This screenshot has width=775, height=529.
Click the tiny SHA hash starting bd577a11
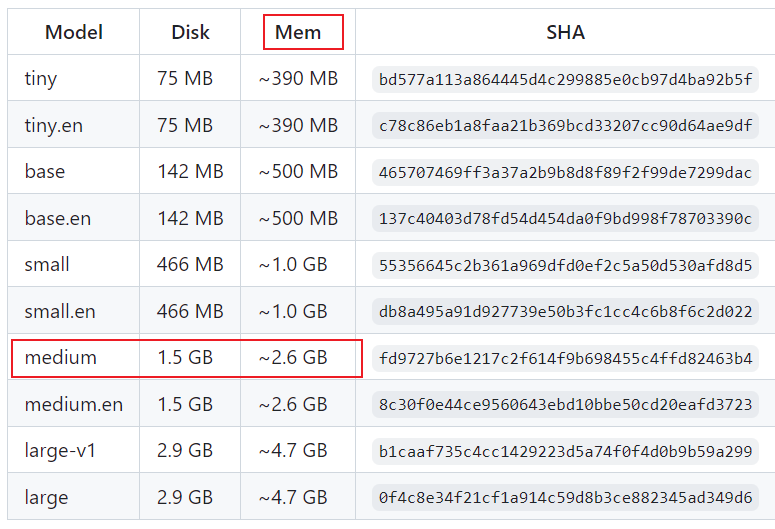[x=565, y=80]
